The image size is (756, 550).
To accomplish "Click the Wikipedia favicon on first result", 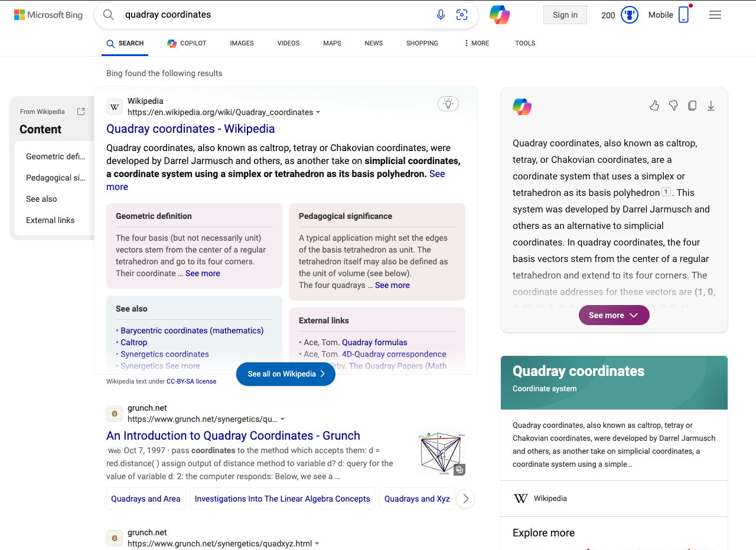I will 115,107.
